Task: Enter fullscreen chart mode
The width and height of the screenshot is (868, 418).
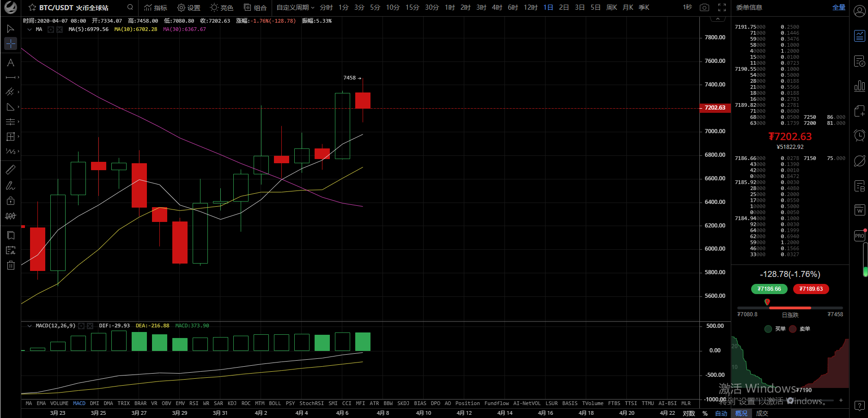Action: 722,7
